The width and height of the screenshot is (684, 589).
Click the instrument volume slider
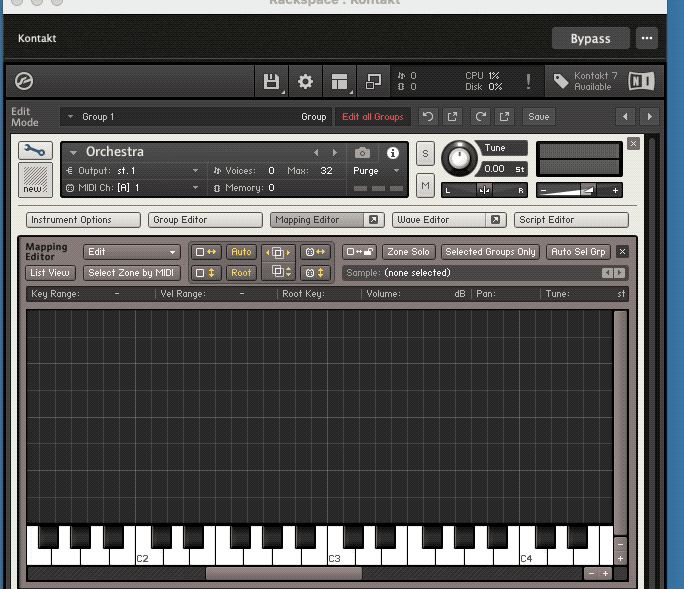click(579, 190)
